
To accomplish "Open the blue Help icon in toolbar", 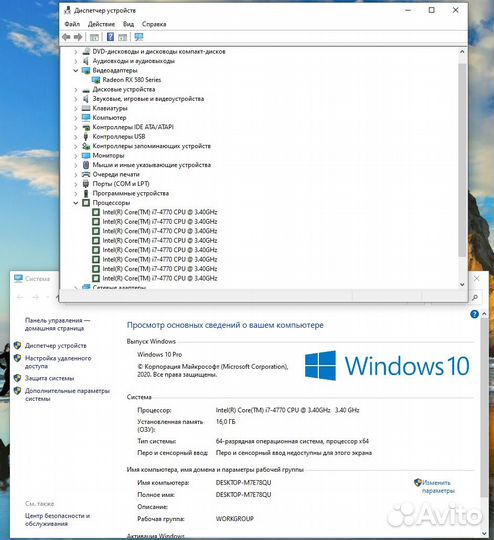I will (110, 37).
